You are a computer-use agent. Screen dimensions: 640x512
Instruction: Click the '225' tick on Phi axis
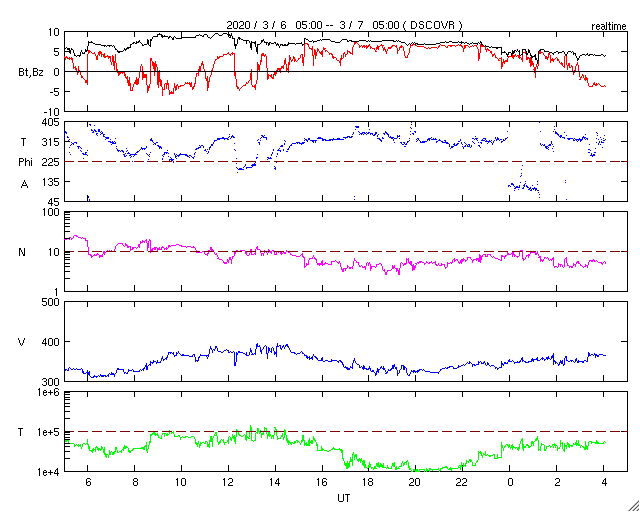click(x=52, y=162)
